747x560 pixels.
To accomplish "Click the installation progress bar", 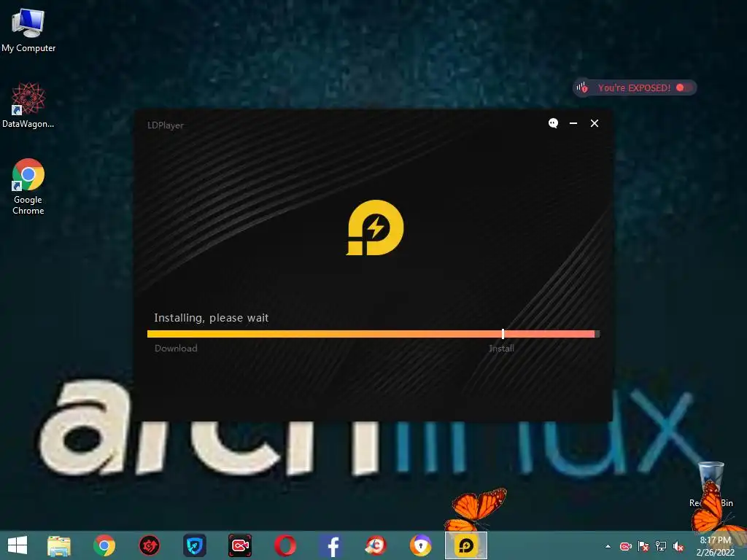I will (373, 334).
